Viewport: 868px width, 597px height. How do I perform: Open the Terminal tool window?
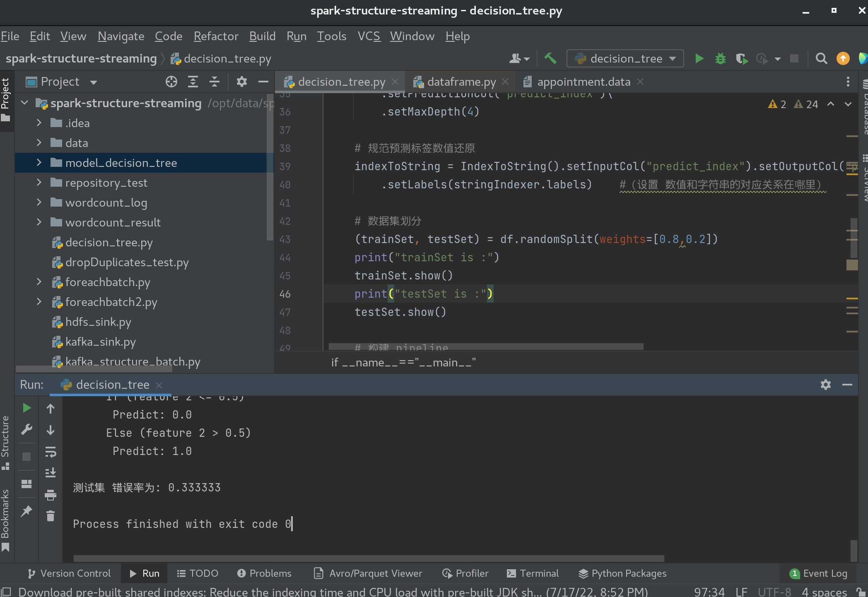(x=533, y=573)
